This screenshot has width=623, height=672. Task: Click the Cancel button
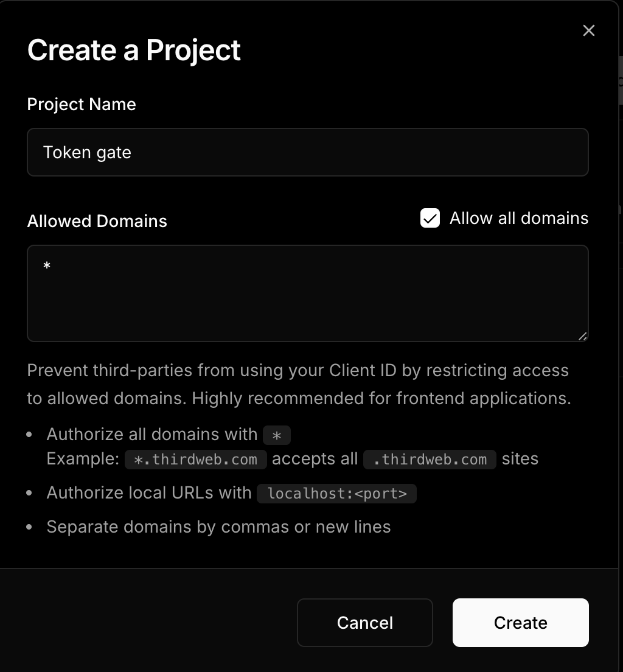point(364,623)
